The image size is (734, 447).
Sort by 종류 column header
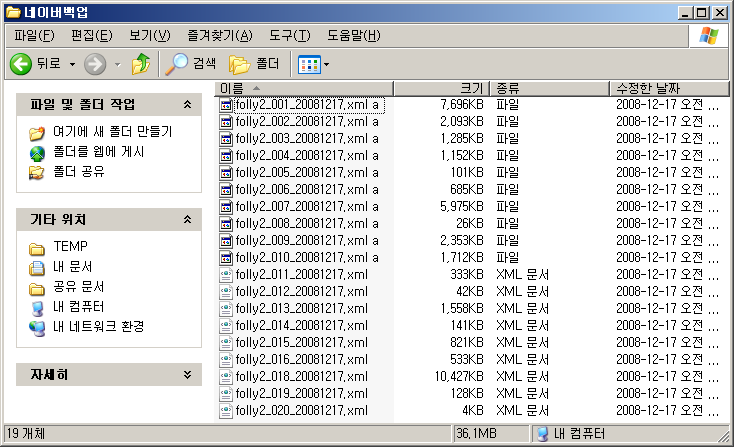[550, 88]
